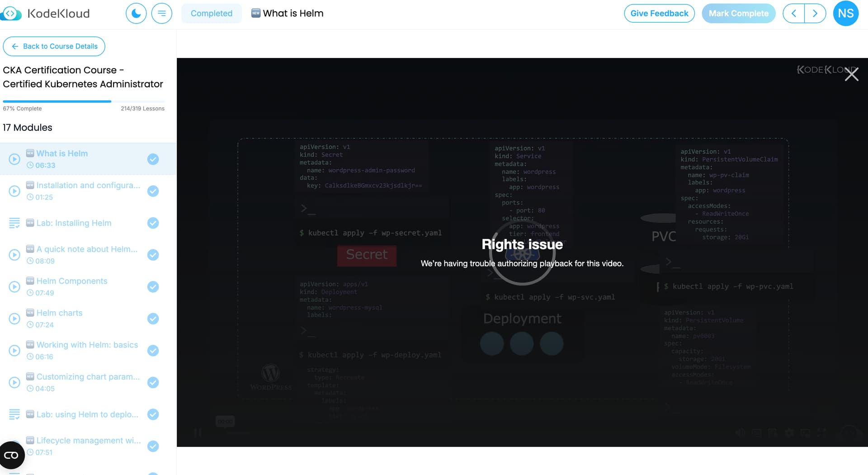Screen dimensions: 868x475
Task: Open Lab: using Helm to deploy
Action: [87, 414]
